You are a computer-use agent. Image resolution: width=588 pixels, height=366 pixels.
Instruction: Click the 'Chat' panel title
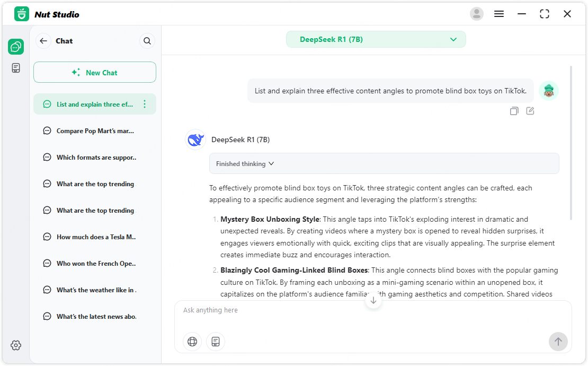point(64,41)
